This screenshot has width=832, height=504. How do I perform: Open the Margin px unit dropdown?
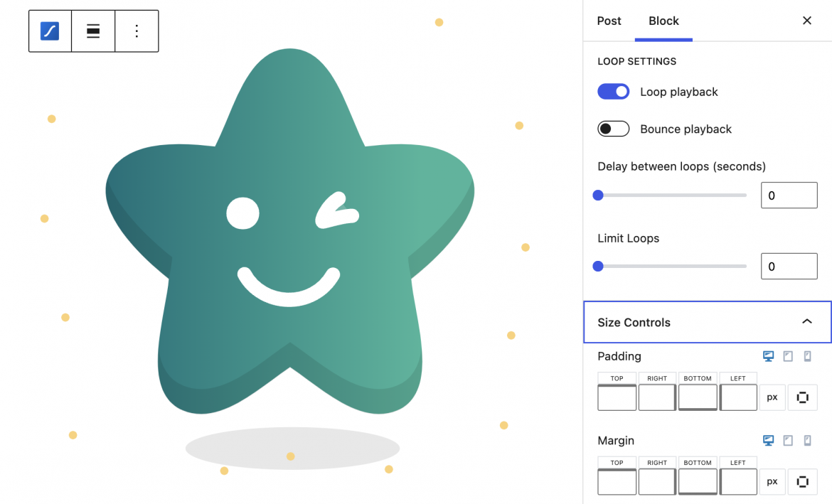[x=772, y=482]
